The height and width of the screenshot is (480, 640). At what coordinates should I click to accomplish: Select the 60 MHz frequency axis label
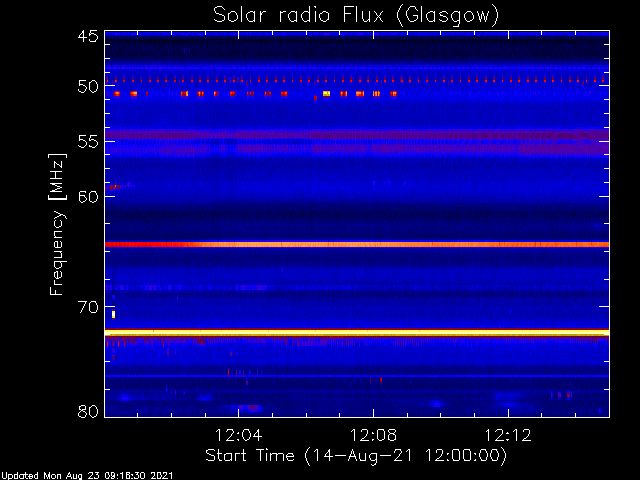click(x=88, y=196)
